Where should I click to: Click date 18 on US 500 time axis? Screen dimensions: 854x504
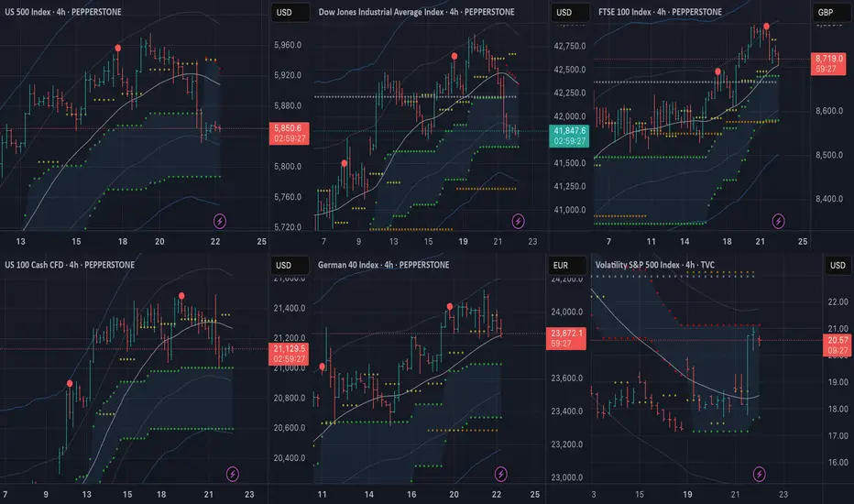click(123, 241)
